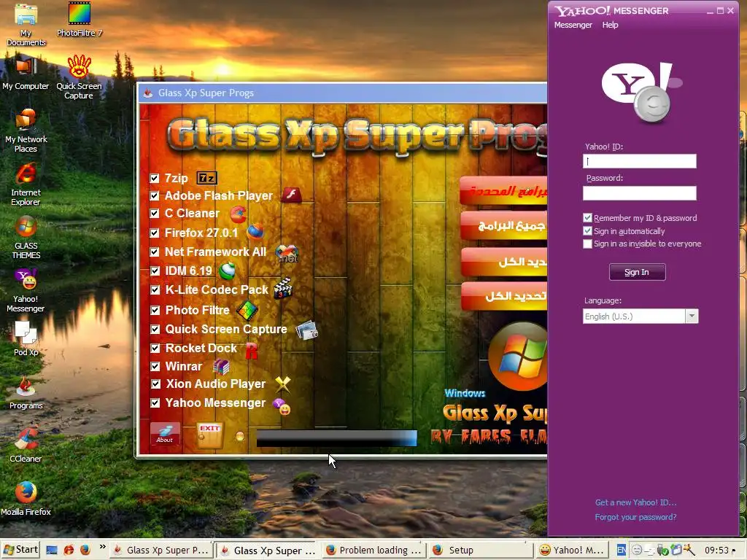Click the red R icon beside Rocket Dock

(x=252, y=350)
